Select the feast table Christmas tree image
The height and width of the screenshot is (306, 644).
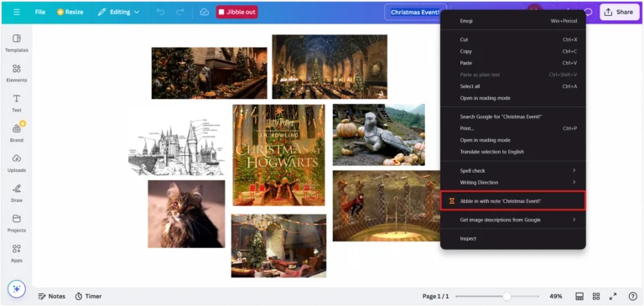tap(209, 73)
